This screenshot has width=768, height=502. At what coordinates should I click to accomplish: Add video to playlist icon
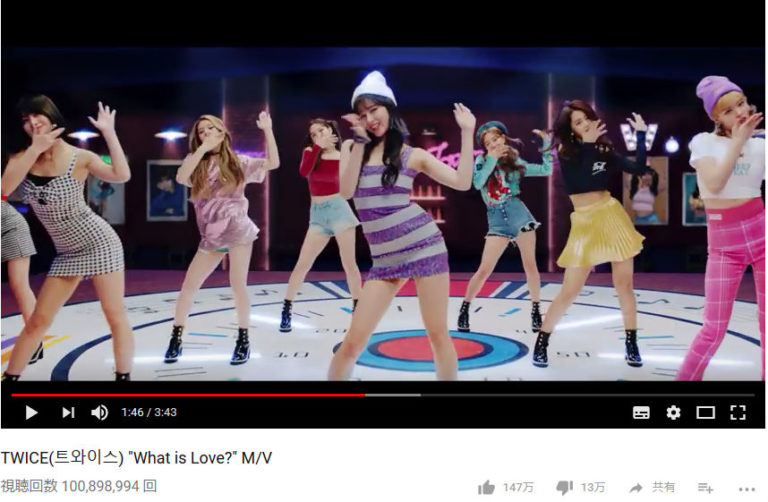coord(705,487)
